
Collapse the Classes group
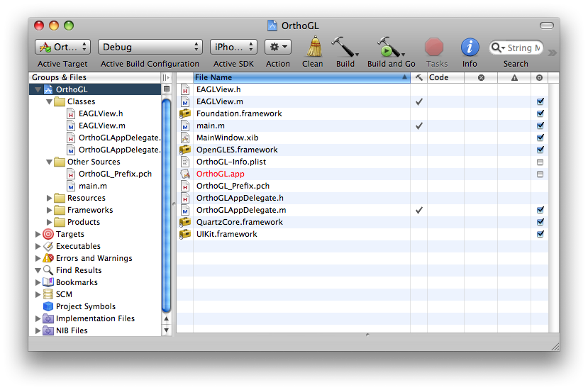(49, 101)
